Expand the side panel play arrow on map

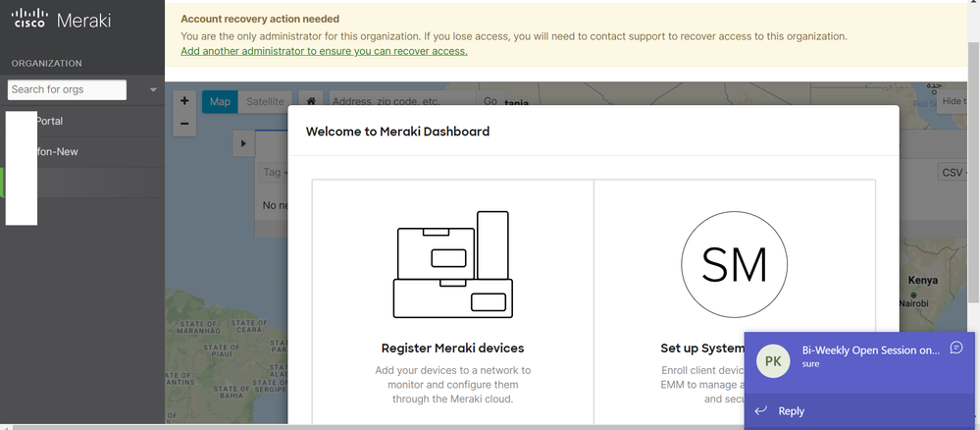243,144
